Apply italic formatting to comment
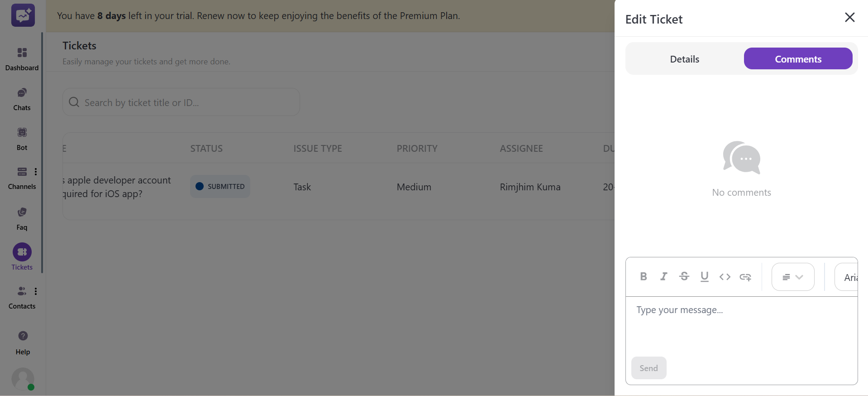This screenshot has width=868, height=396. coord(663,276)
